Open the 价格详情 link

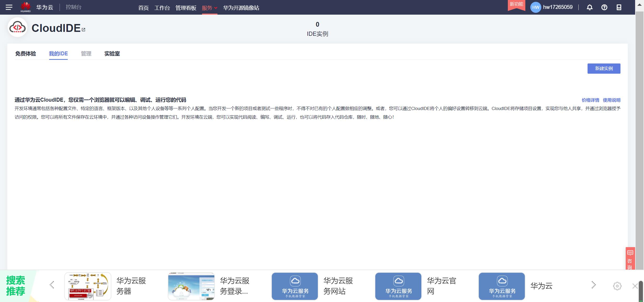coord(590,100)
